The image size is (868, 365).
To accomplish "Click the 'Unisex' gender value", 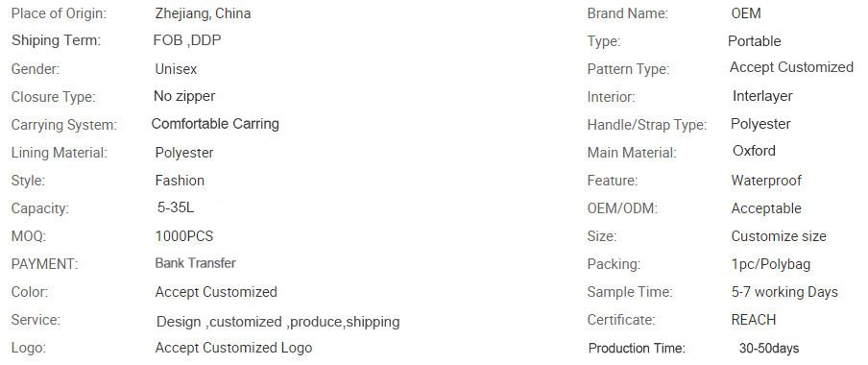I will pos(176,69).
